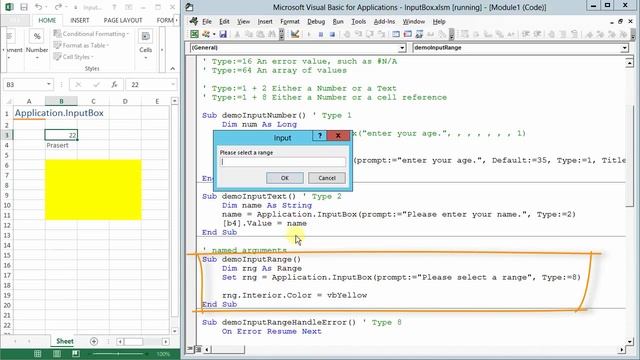Save the project with the VBA floppy icon
Screen dimensions: 640x360
(223, 35)
